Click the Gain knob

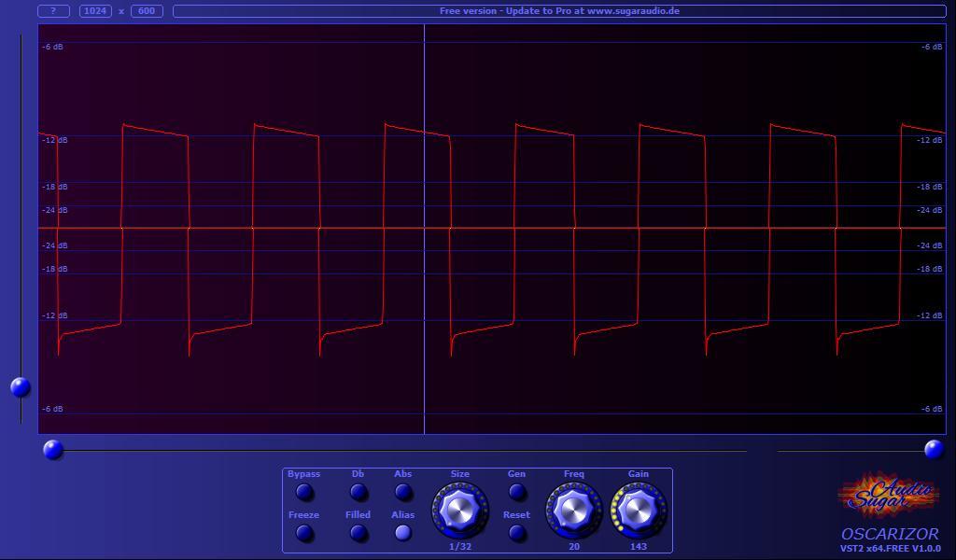point(639,510)
